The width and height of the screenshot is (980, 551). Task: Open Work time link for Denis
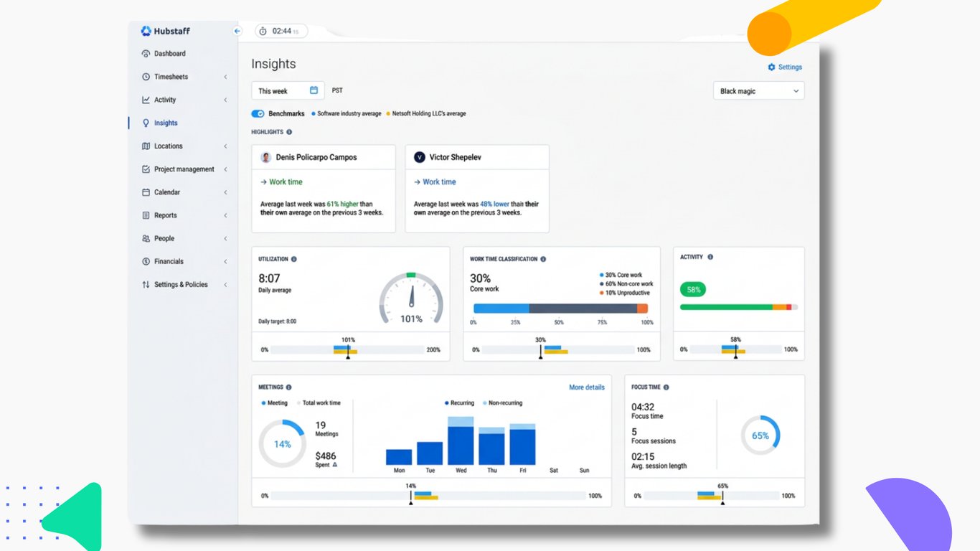[x=286, y=182]
